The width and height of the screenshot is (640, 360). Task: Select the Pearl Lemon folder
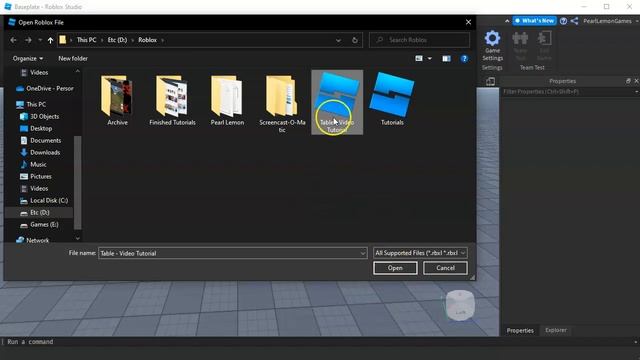click(227, 100)
